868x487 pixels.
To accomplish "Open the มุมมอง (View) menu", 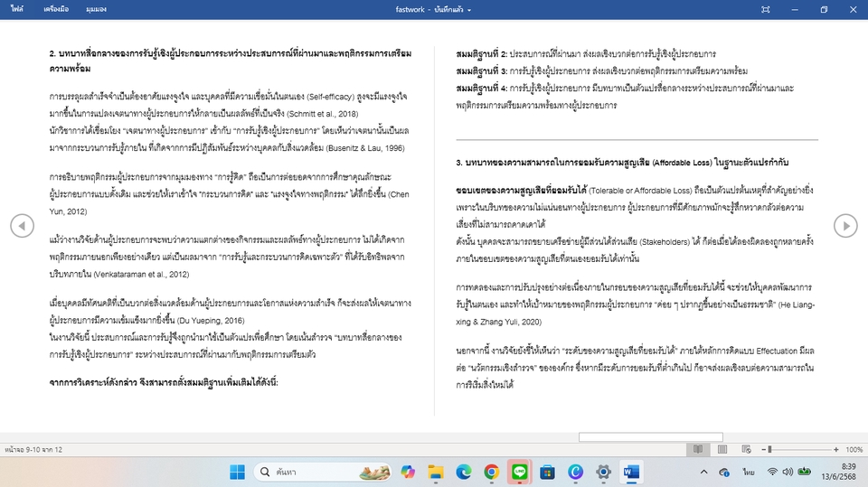I will (98, 9).
